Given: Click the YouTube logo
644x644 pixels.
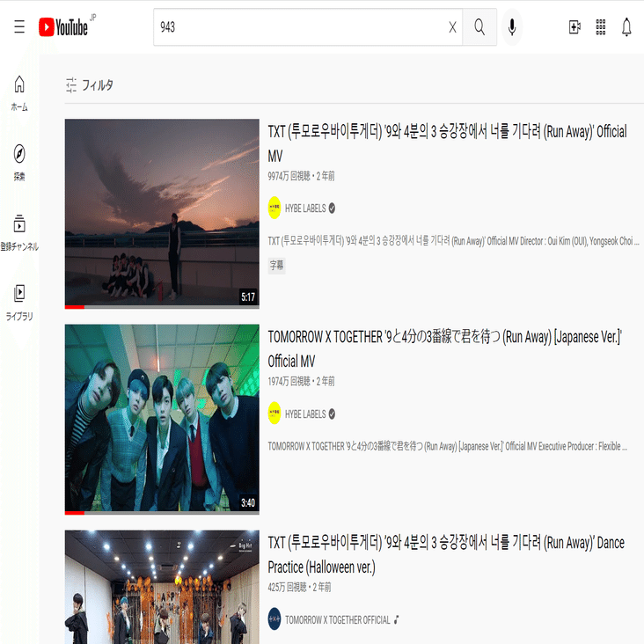Looking at the screenshot, I should pos(63,27).
